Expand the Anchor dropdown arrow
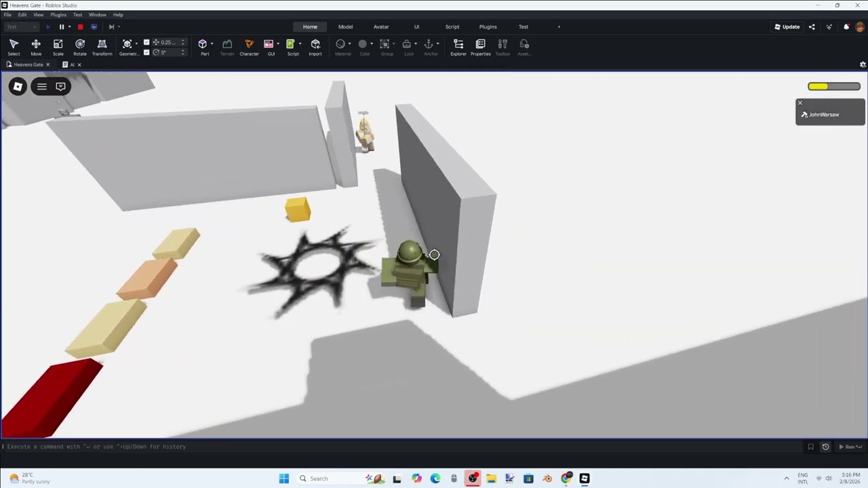This screenshot has height=488, width=868. click(x=437, y=44)
